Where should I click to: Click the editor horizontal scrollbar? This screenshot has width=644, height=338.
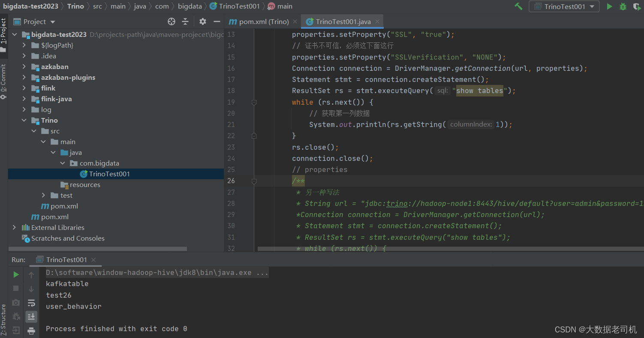(x=450, y=249)
